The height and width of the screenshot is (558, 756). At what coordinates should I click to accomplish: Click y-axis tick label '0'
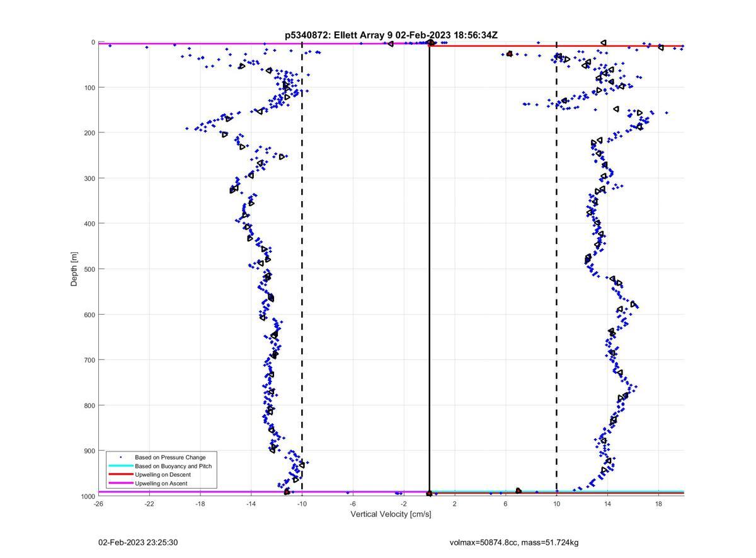93,42
